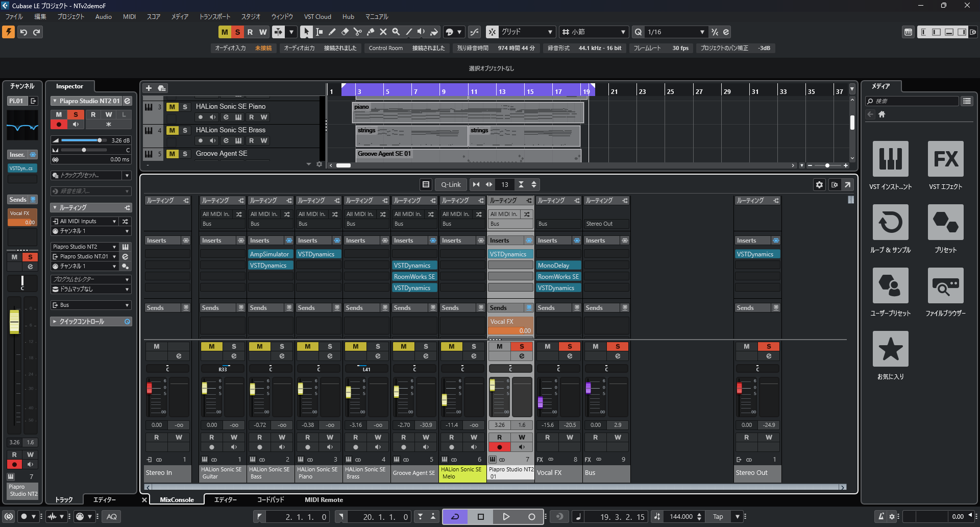This screenshot has height=527, width=980.
Task: Click the Media search field
Action: (912, 101)
